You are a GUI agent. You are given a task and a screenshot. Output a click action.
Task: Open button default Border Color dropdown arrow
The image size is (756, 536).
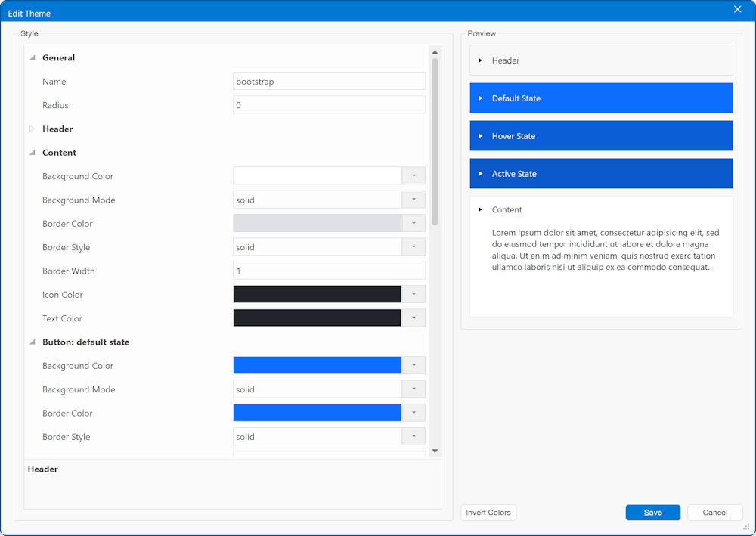414,414
